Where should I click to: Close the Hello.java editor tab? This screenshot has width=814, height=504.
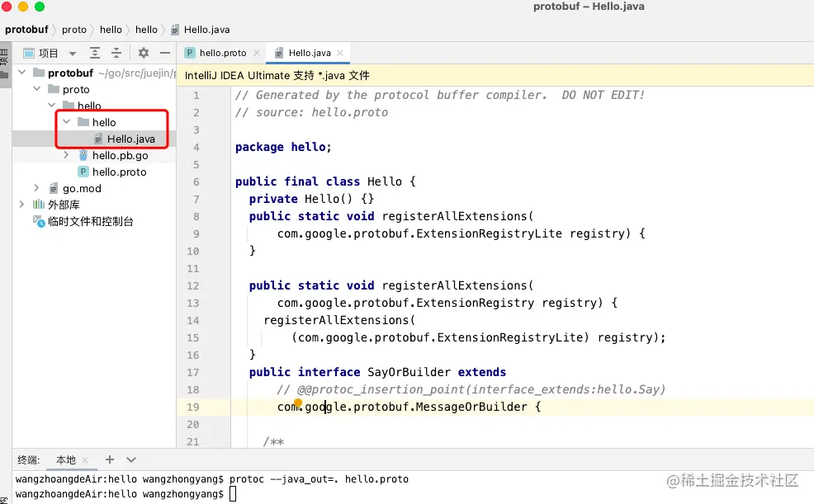tap(340, 53)
